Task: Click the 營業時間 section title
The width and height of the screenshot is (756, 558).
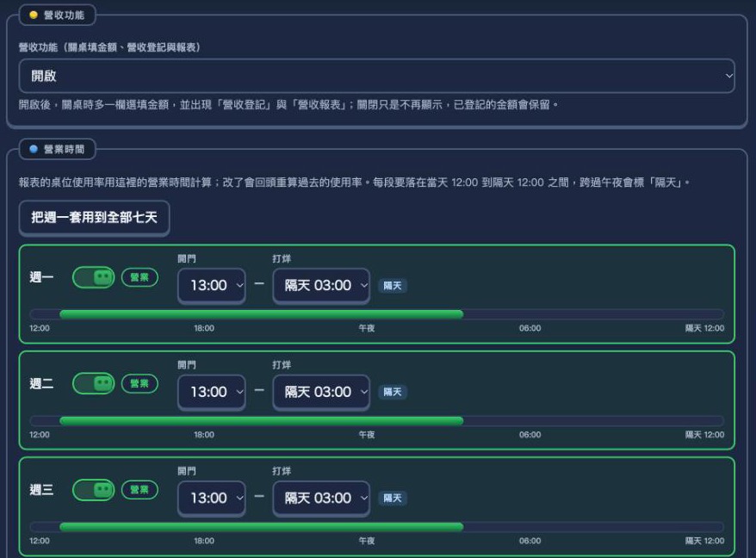Action: point(64,149)
